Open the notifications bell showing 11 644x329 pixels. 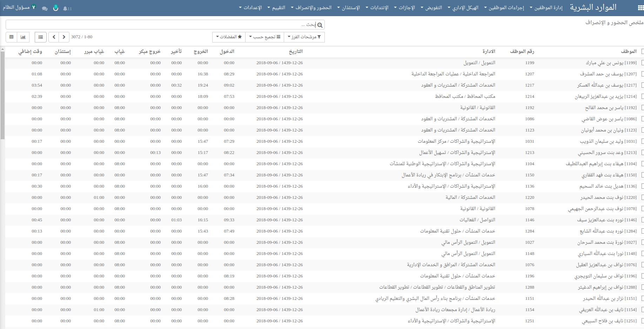point(67,8)
